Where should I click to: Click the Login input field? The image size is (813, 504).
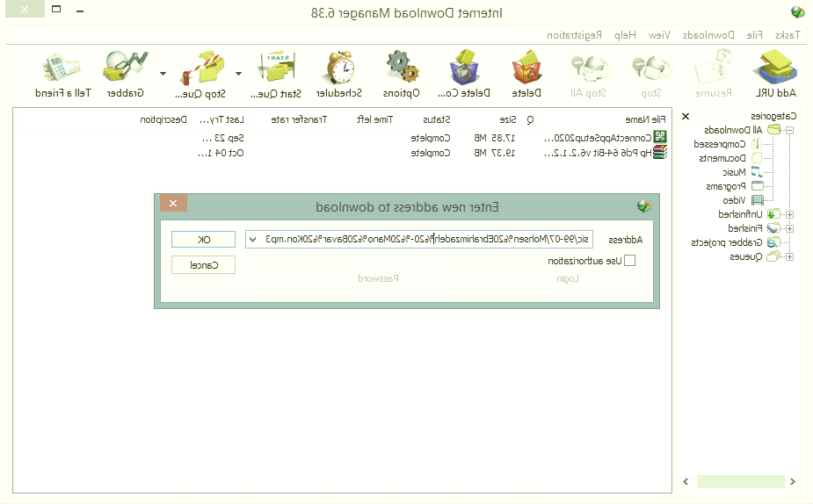[499, 278]
